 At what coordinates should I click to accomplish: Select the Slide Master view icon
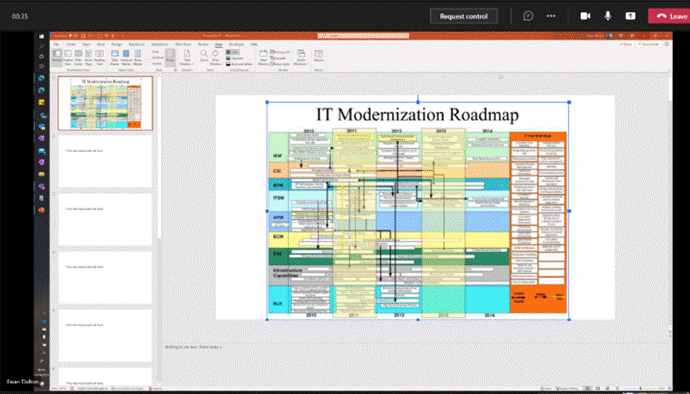(x=114, y=57)
